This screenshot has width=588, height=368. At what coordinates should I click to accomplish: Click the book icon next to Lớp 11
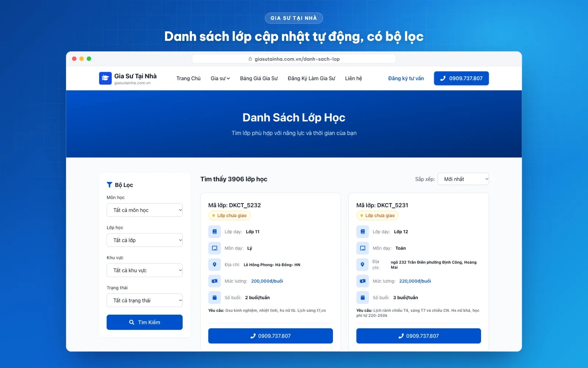(x=215, y=232)
